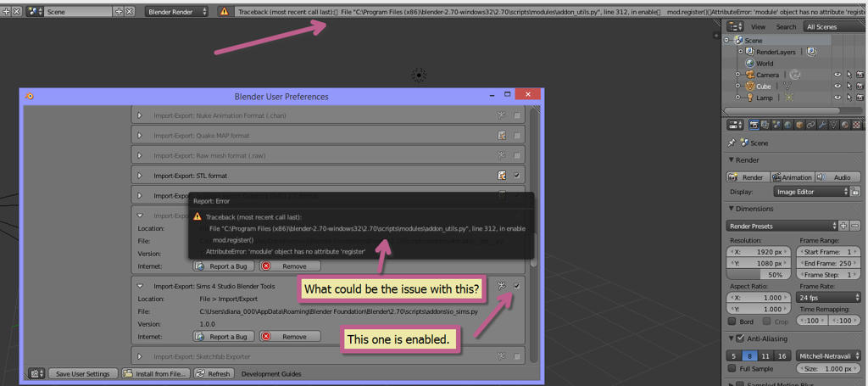Screen dimensions: 868x386
Task: Open the material properties sphere tab
Action: tap(845, 126)
